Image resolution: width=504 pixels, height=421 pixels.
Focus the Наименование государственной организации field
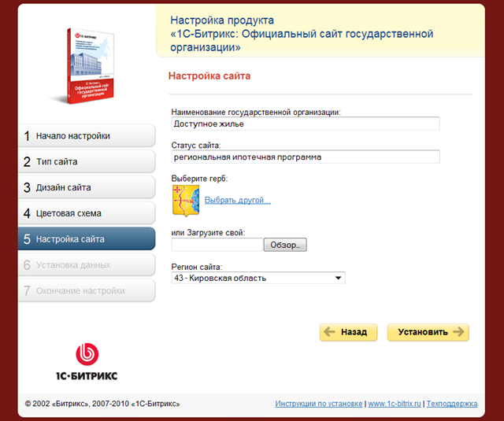point(306,124)
